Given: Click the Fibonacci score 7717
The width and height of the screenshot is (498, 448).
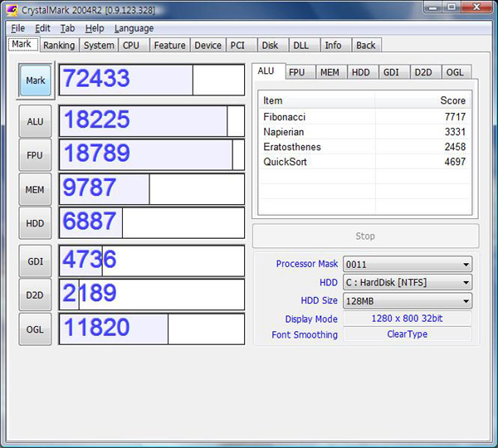Looking at the screenshot, I should pyautogui.click(x=455, y=117).
